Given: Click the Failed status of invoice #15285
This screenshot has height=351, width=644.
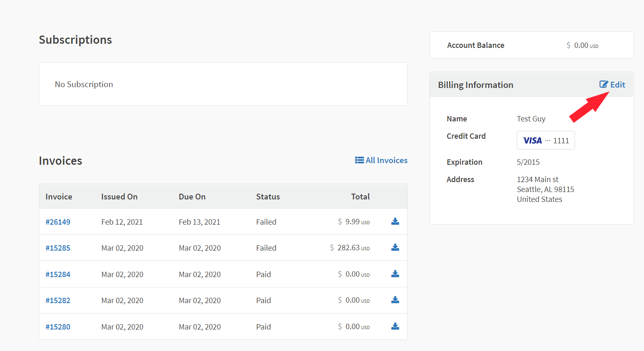Looking at the screenshot, I should click(x=266, y=248).
